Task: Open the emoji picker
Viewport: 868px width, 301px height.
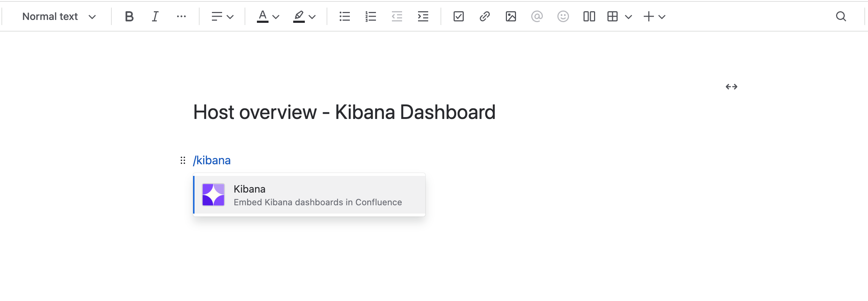Action: pos(563,16)
